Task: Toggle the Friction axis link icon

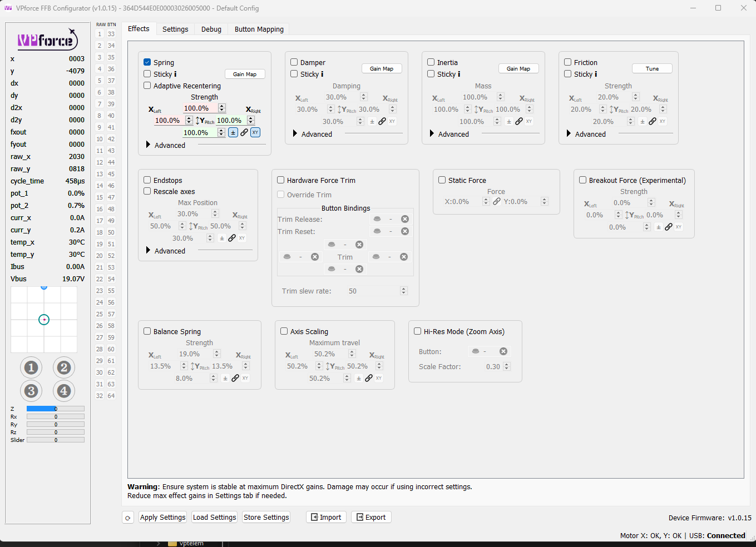Action: pyautogui.click(x=653, y=121)
